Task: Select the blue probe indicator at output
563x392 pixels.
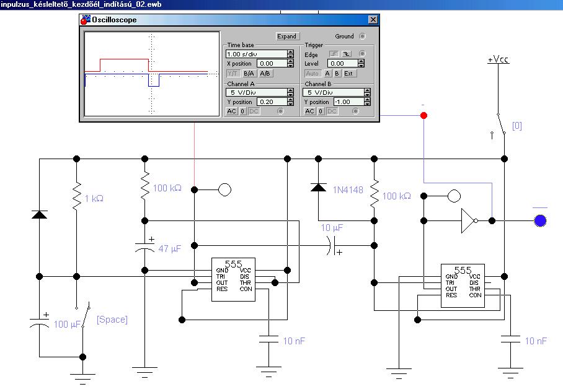Action: click(540, 220)
